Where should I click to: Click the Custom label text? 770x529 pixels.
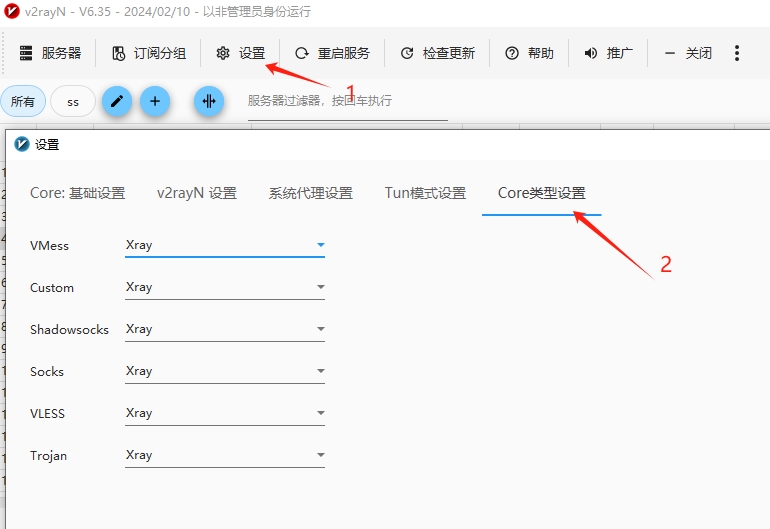[x=52, y=288]
